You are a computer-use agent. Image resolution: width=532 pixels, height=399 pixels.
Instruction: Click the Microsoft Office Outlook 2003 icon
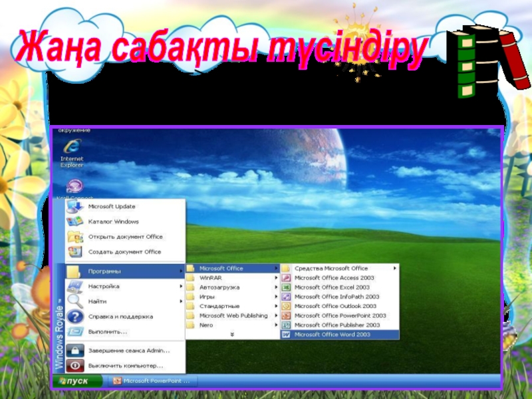287,307
